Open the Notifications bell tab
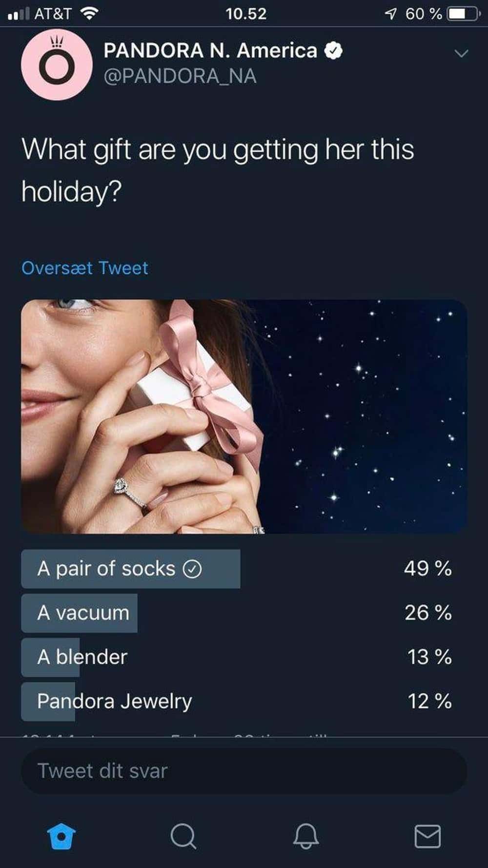488x868 pixels. [306, 837]
